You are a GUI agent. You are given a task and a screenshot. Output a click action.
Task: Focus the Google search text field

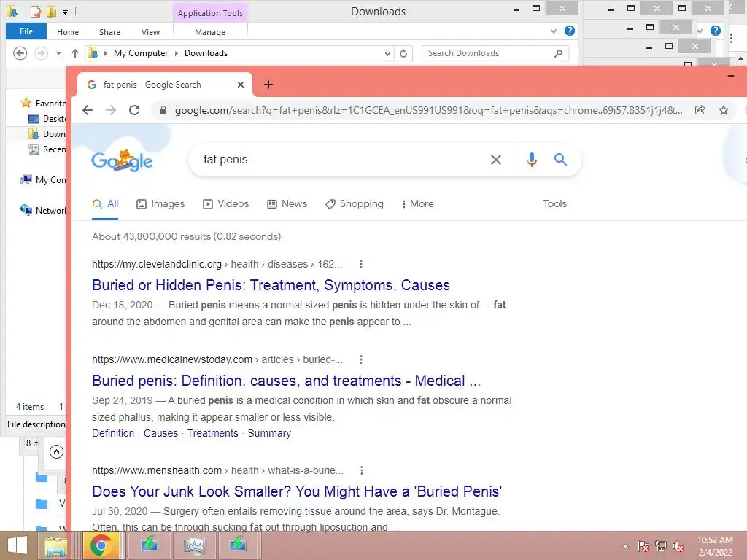click(343, 160)
